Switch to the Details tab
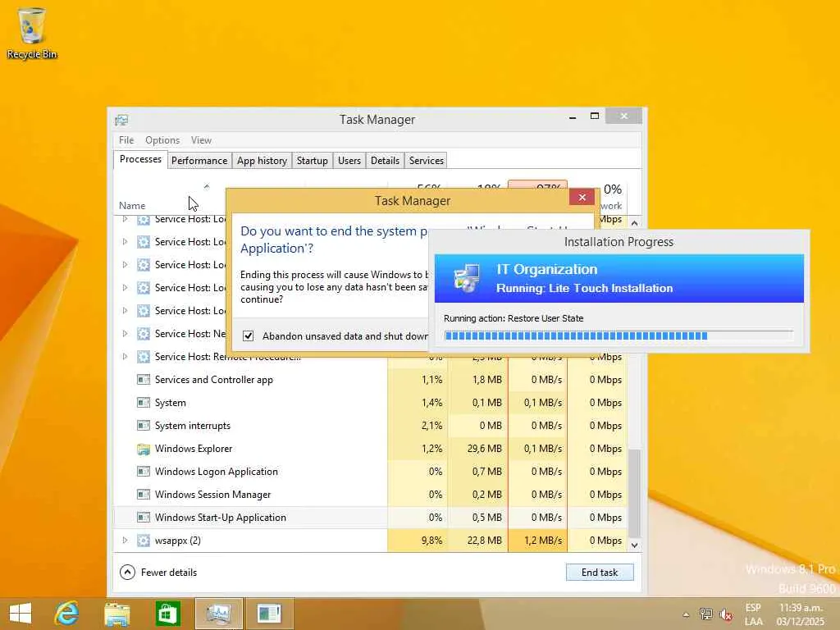Screen dimensions: 840x630 tap(386, 161)
